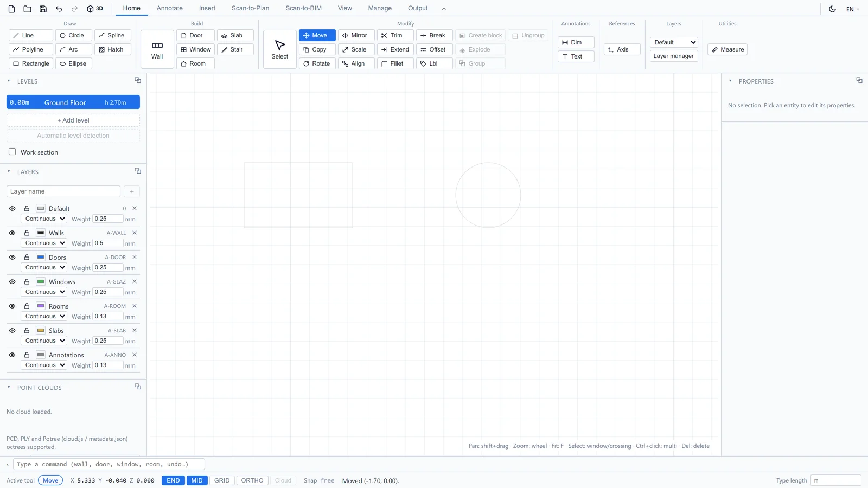This screenshot has width=868, height=488.
Task: Pick the Fillet modify tool
Action: point(395,63)
